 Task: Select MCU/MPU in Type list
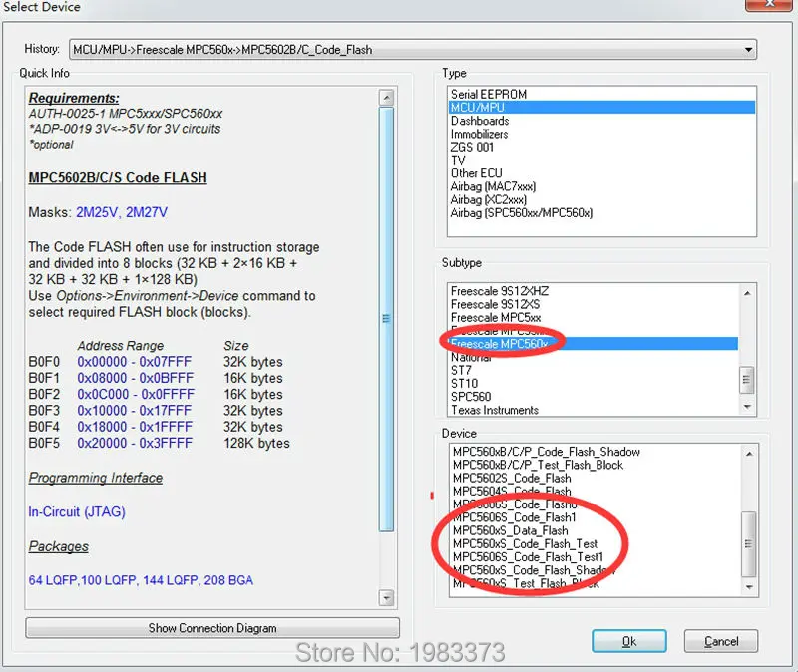click(x=601, y=108)
